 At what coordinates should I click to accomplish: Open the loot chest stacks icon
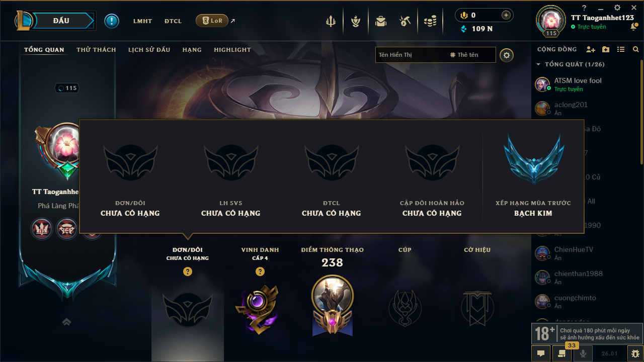tap(430, 21)
